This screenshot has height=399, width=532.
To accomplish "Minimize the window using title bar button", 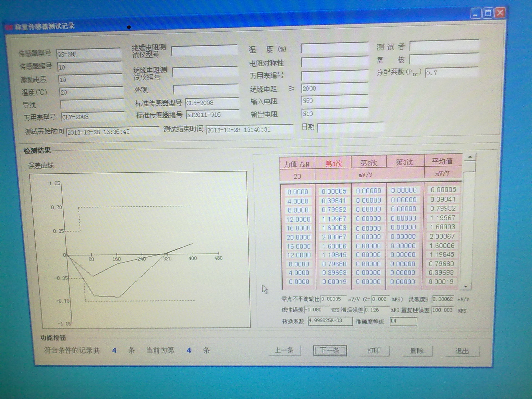I will click(x=475, y=14).
